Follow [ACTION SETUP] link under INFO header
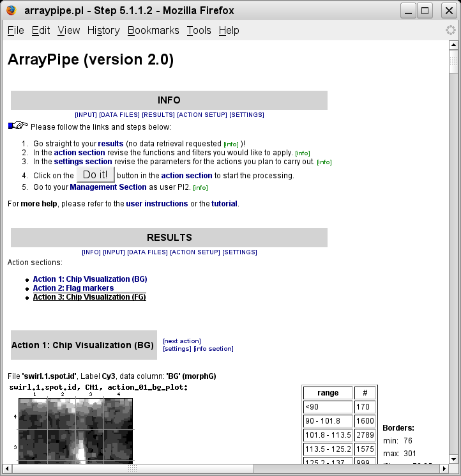This screenshot has height=476, width=461. (x=202, y=115)
